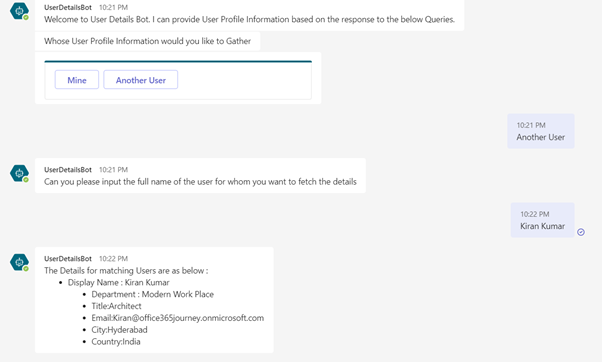Click the UserDetailsBot name above the details list
Viewport: 602px width, 362px height.
68,258
